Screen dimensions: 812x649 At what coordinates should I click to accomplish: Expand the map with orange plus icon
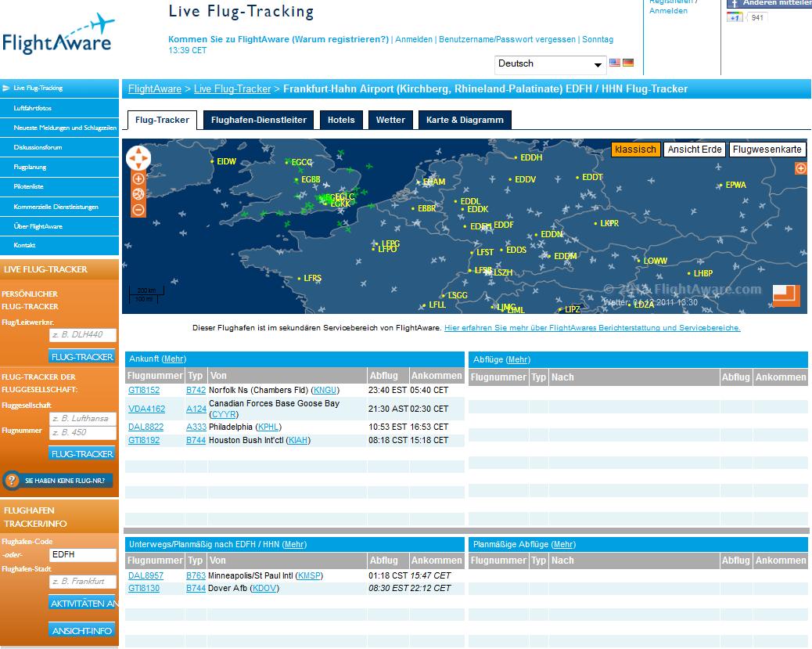pyautogui.click(x=800, y=168)
